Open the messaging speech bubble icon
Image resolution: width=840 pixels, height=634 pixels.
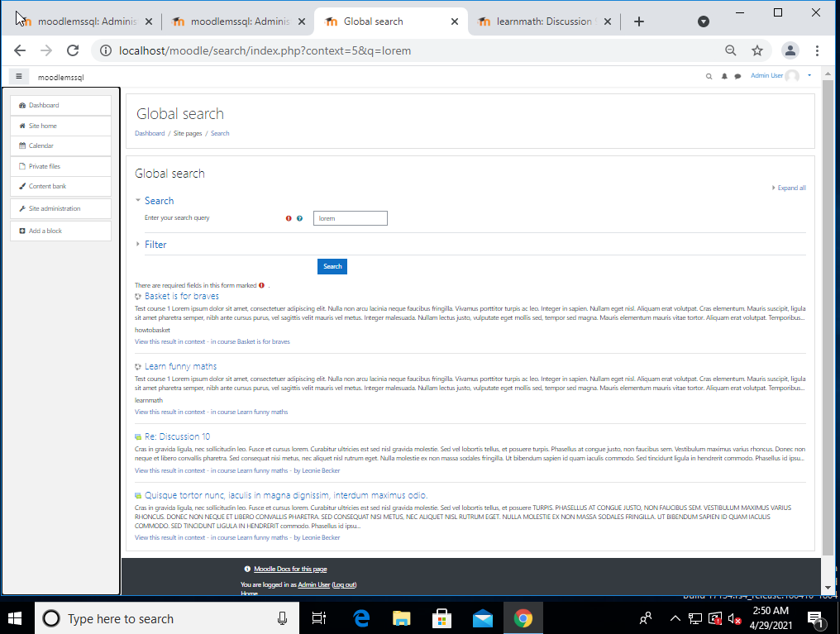[x=737, y=77]
